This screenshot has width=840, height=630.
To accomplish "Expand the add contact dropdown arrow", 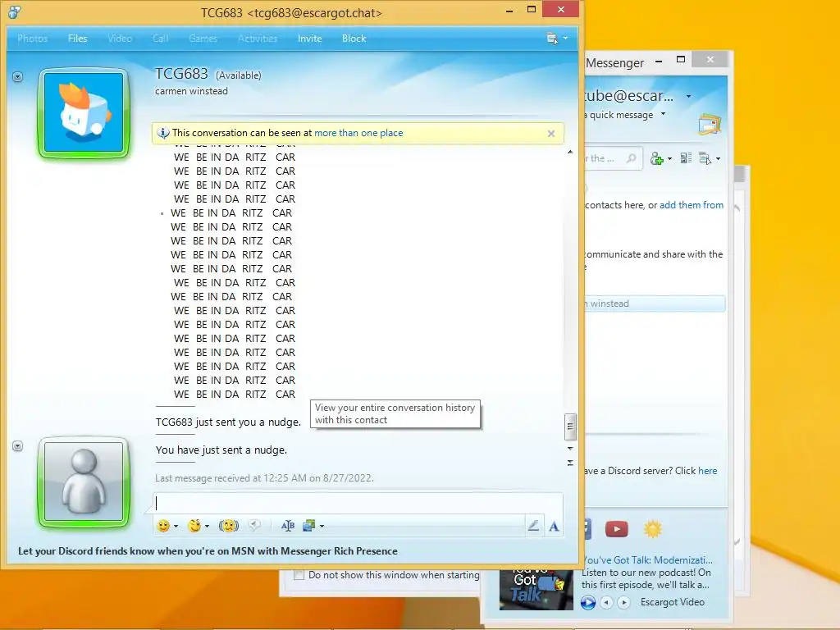I will pos(669,159).
